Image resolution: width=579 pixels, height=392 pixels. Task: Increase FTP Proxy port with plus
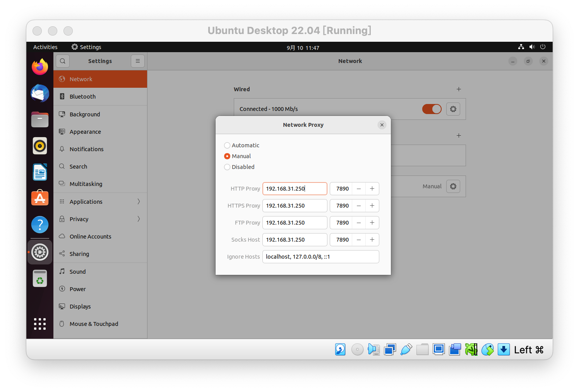[x=372, y=223]
